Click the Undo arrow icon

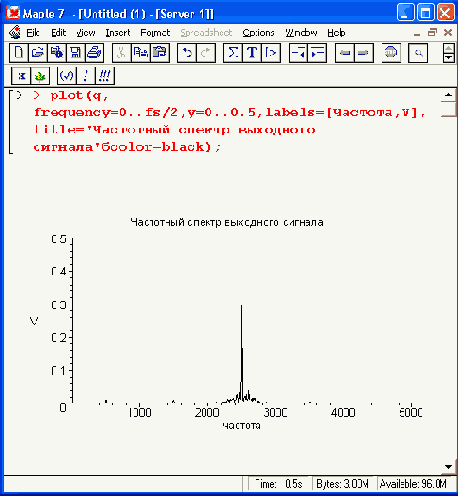pyautogui.click(x=187, y=53)
